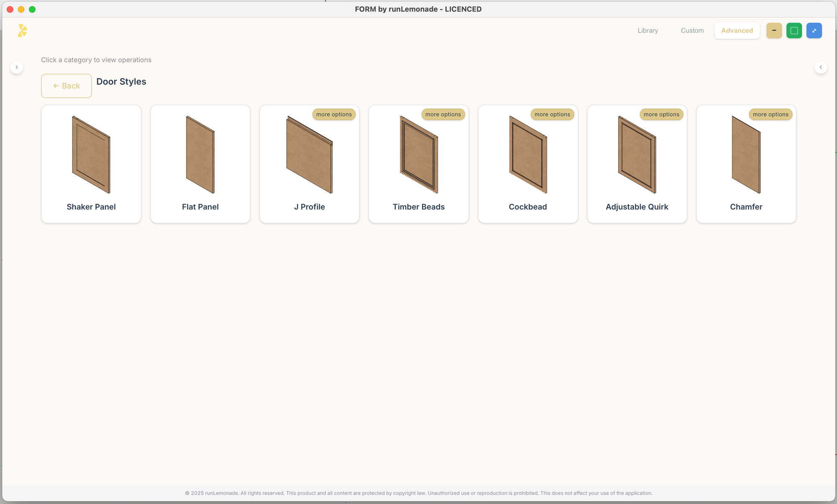Switch to the Custom tab
Image resolution: width=837 pixels, height=504 pixels.
692,31
